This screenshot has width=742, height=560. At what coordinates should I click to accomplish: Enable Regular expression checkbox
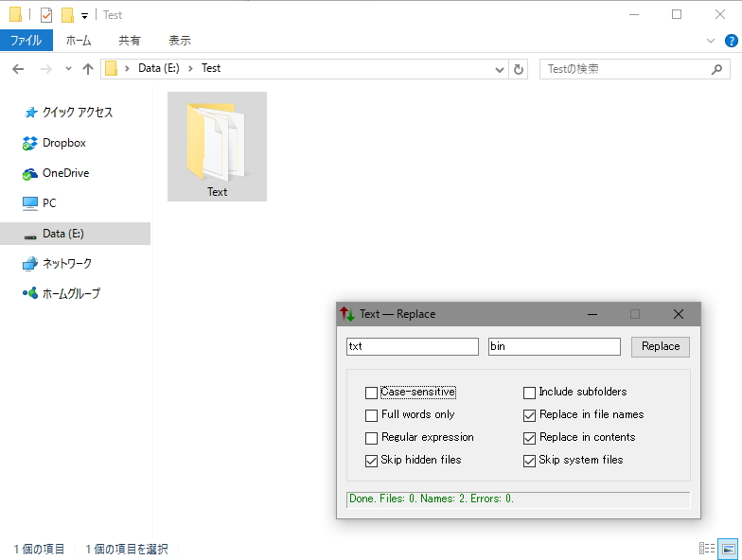[371, 438]
